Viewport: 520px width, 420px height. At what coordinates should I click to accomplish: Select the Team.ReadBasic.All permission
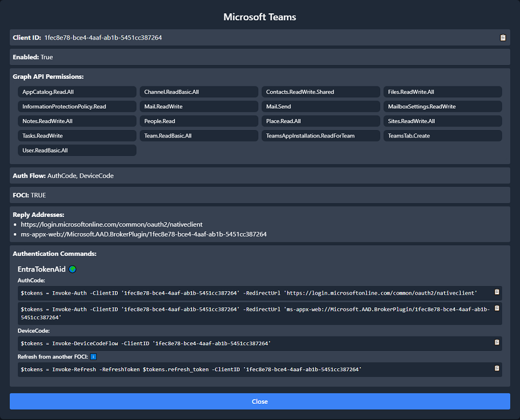pos(198,136)
